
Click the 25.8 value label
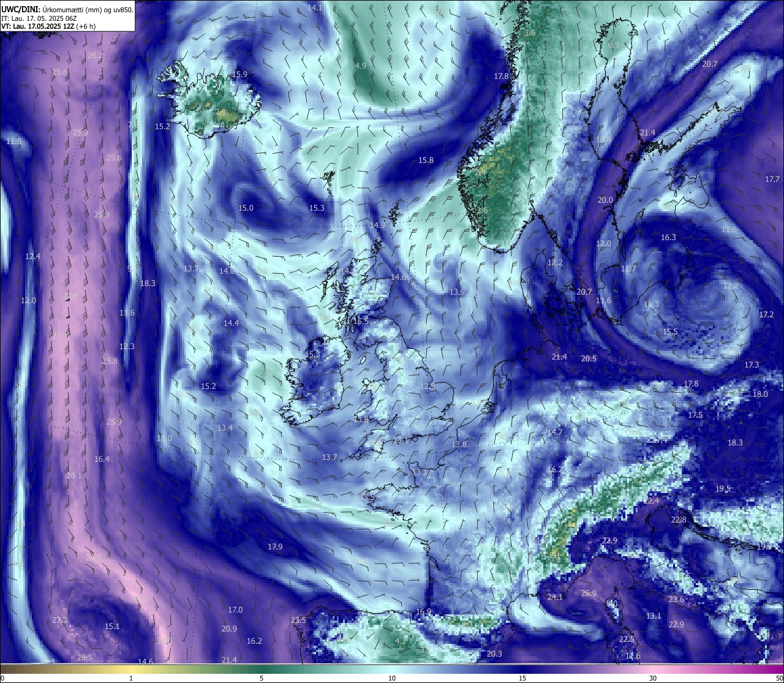point(110,361)
